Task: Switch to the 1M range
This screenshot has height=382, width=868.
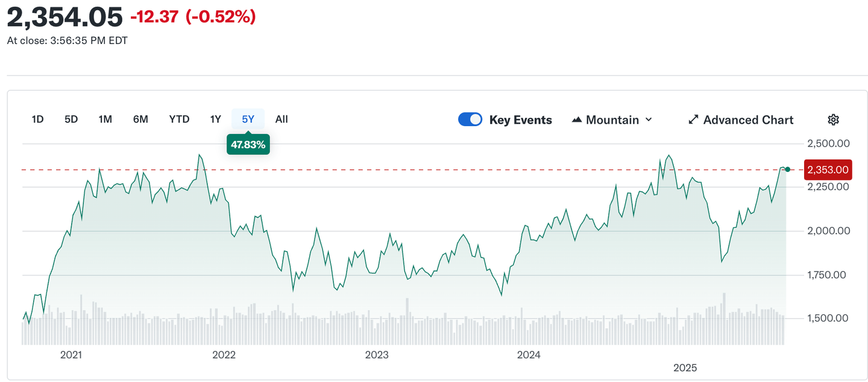Action: (x=105, y=119)
